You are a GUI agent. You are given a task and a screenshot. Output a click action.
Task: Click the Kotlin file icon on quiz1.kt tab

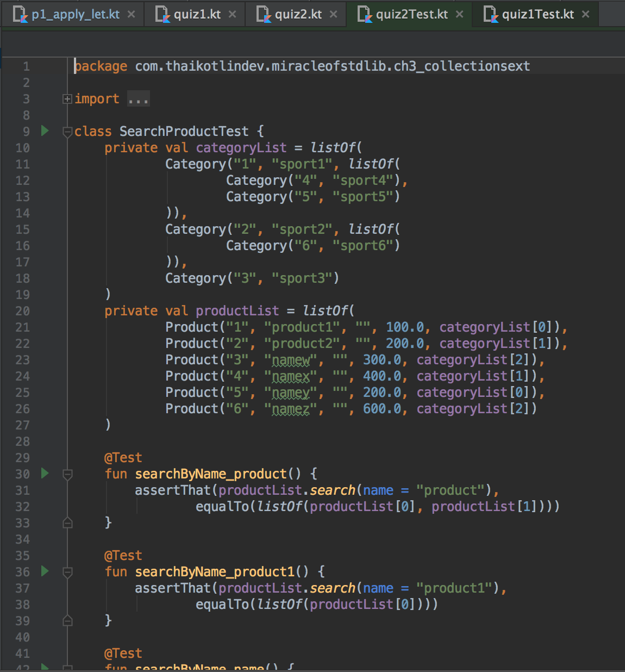pyautogui.click(x=162, y=14)
